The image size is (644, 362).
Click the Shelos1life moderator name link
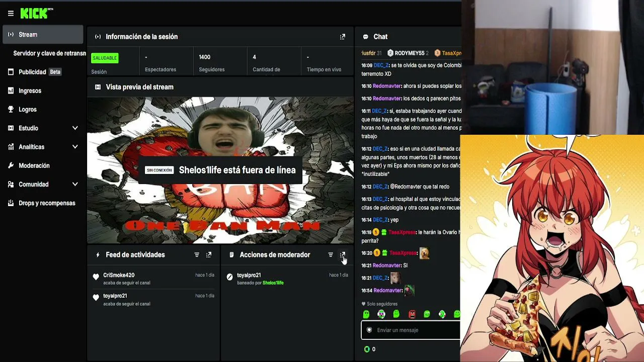(x=273, y=283)
